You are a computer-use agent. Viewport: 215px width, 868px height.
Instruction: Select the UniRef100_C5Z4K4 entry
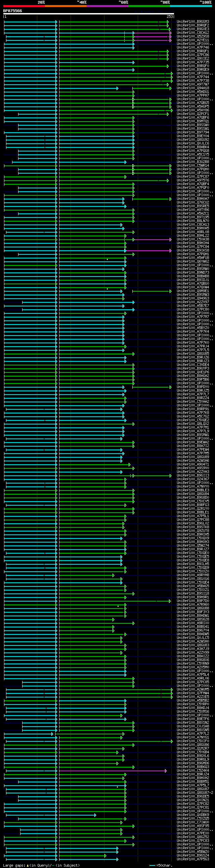tap(193, 771)
